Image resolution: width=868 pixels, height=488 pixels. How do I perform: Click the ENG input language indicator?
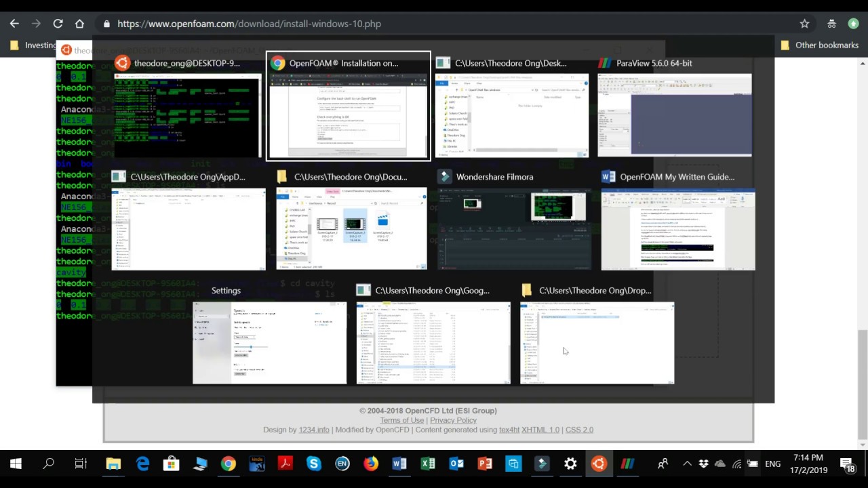coord(772,464)
